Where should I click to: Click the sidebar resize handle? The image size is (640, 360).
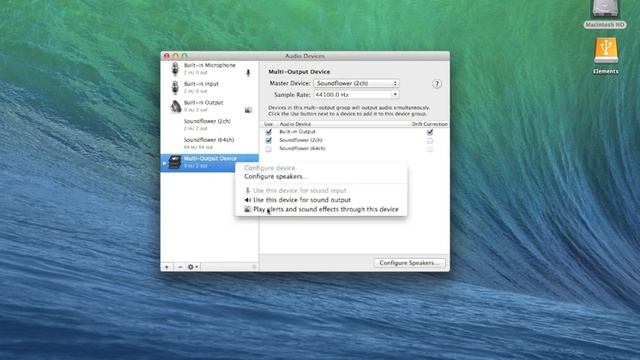tap(254, 267)
